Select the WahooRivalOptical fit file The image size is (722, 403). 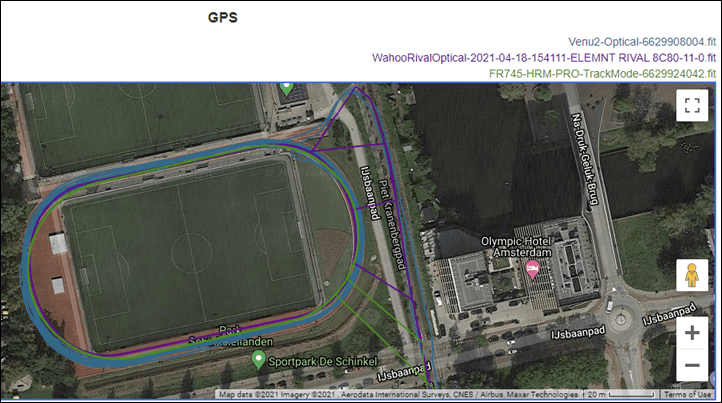(544, 58)
